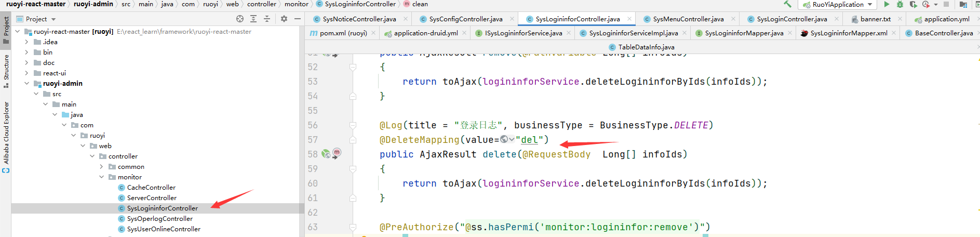Switch to SysMenuController.java tab
Screen dimensions: 980x237
[x=688, y=19]
